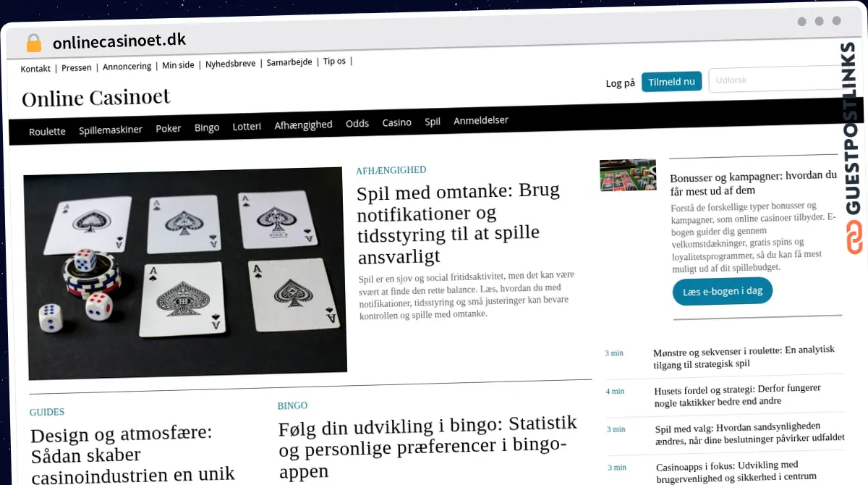Click the casino table thumbnail image

tap(628, 174)
